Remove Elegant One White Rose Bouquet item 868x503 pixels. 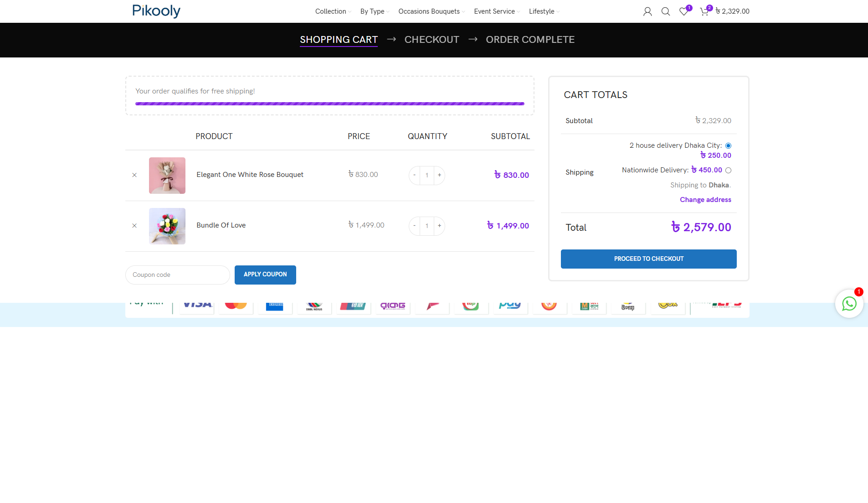click(x=134, y=175)
